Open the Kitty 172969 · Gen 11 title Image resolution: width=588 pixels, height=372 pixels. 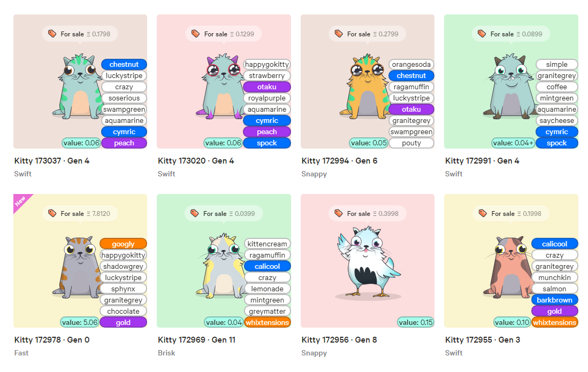tap(196, 340)
